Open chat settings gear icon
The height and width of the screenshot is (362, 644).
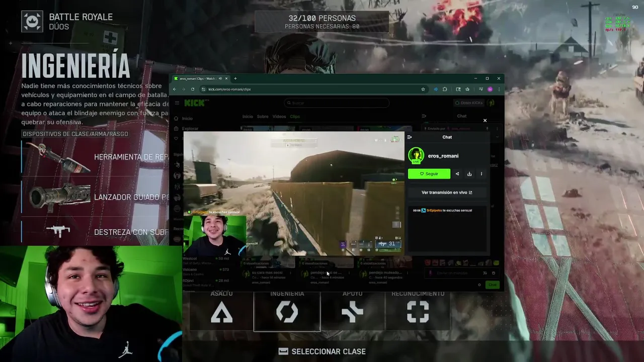click(479, 285)
